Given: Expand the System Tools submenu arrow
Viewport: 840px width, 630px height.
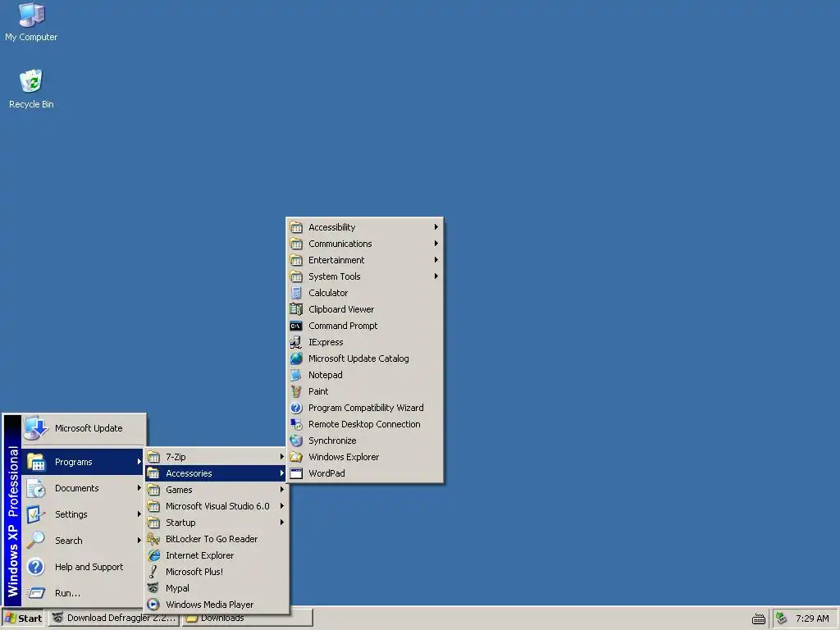Looking at the screenshot, I should [x=436, y=276].
